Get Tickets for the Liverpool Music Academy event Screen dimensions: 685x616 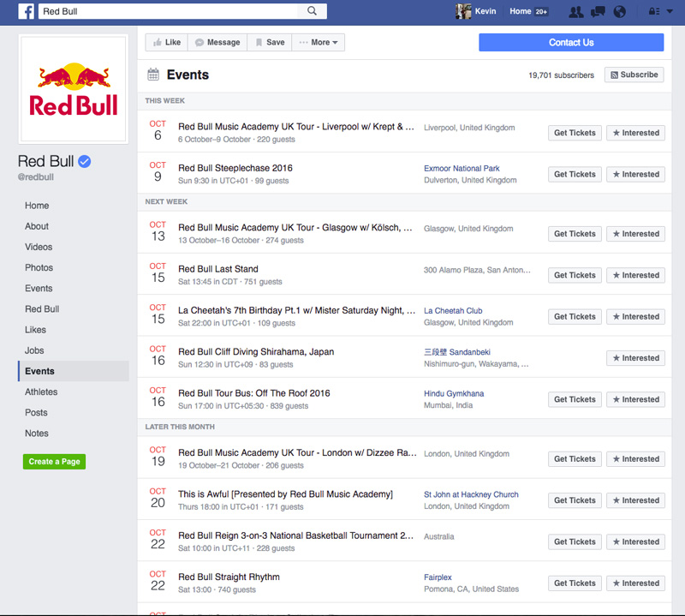pos(575,133)
